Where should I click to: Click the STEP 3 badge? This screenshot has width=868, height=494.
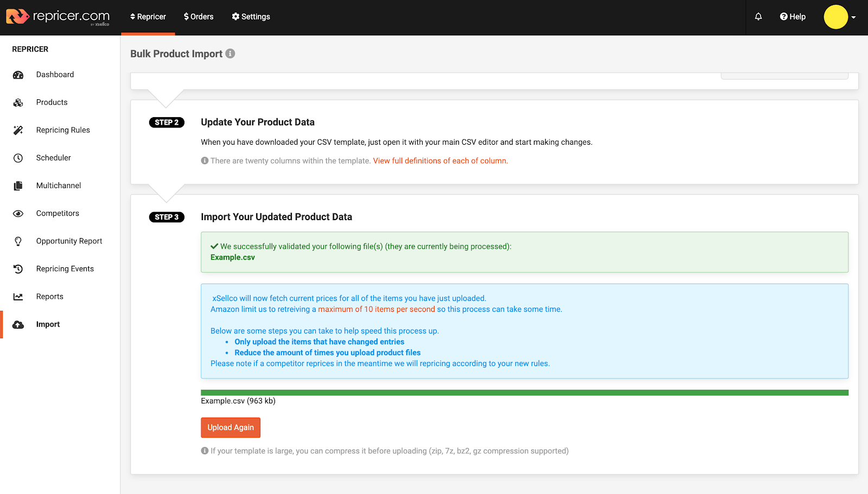[x=167, y=217]
